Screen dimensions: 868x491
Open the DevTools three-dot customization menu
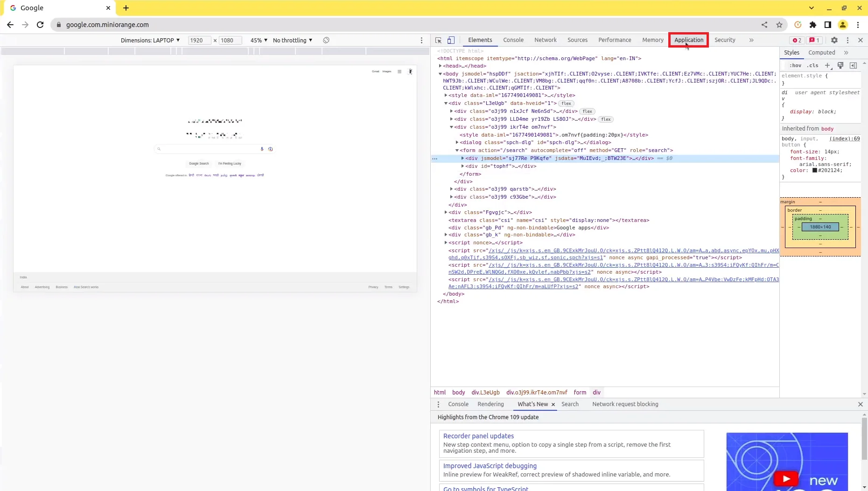coord(847,41)
